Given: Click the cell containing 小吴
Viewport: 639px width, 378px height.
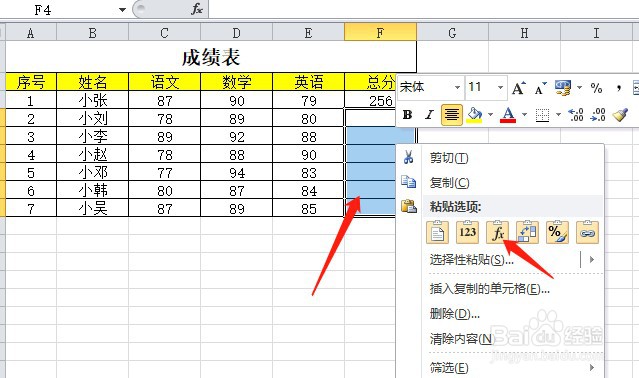Looking at the screenshot, I should (x=93, y=208).
